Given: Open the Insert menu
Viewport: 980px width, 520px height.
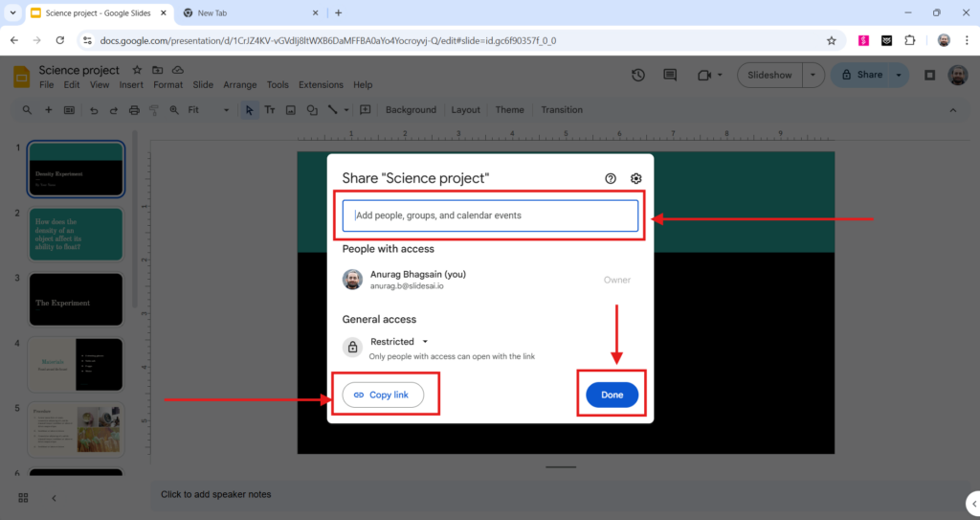Looking at the screenshot, I should [131, 85].
